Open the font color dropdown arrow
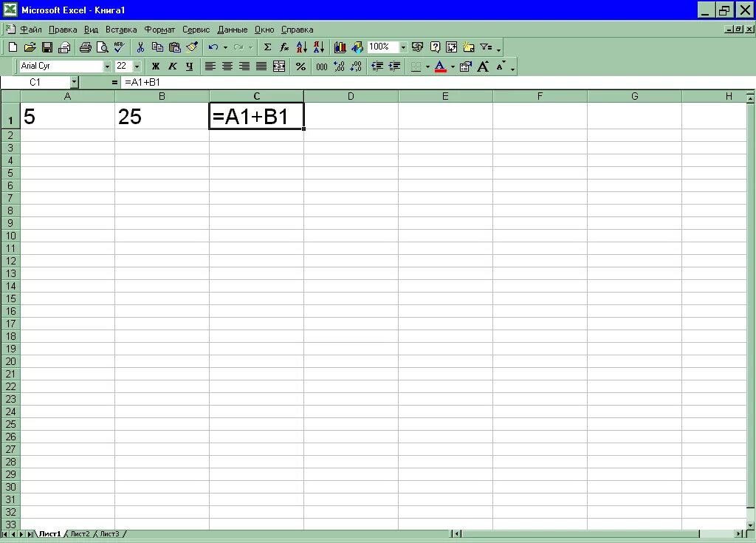Screen dimensions: 756x543 tap(453, 66)
